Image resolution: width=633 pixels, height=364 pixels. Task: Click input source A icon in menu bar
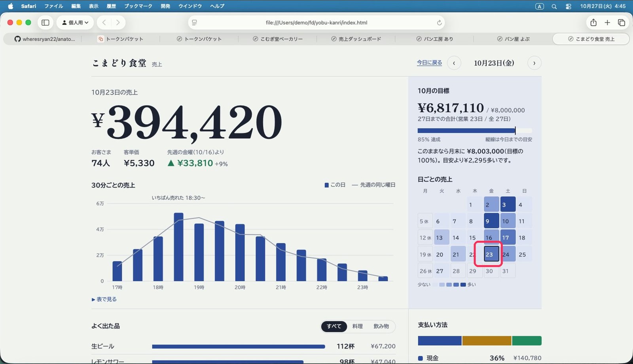[x=540, y=6]
